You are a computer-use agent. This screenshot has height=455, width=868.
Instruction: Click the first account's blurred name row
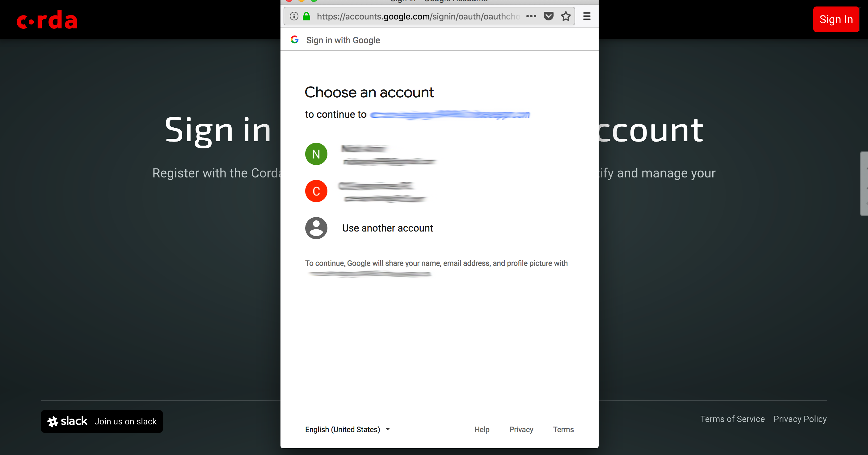pos(364,149)
